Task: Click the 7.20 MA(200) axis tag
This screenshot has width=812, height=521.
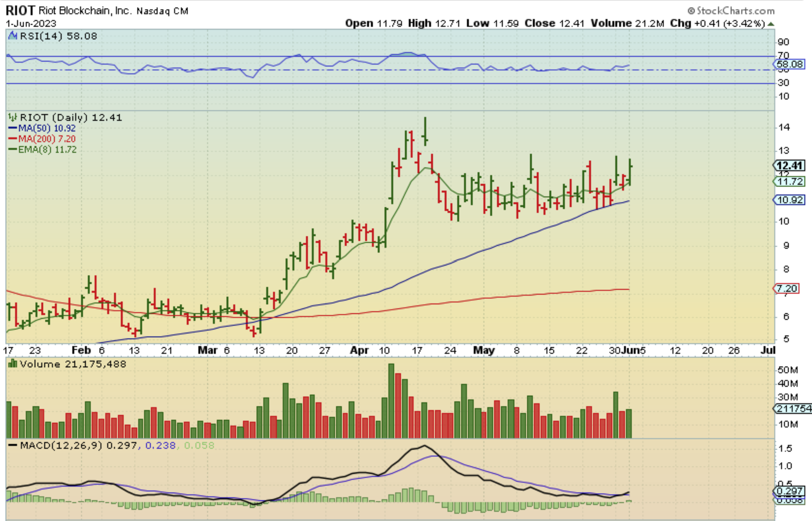Action: pyautogui.click(x=787, y=288)
